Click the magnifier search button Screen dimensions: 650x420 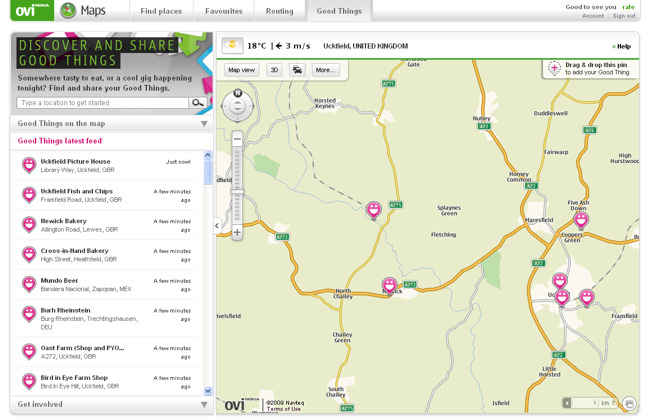[x=198, y=103]
